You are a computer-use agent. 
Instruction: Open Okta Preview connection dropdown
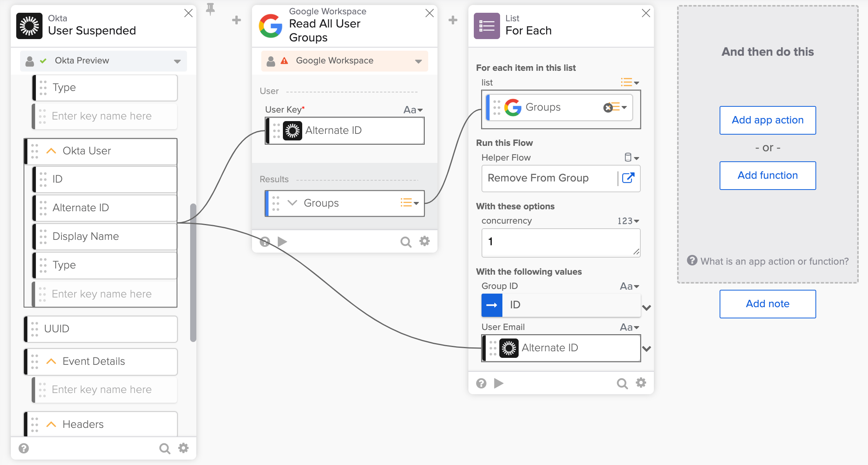click(x=177, y=61)
